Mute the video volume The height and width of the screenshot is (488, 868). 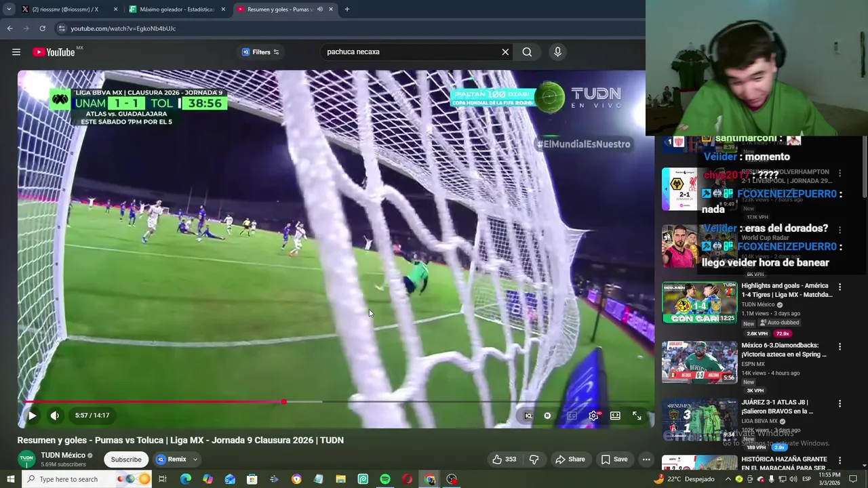click(55, 415)
